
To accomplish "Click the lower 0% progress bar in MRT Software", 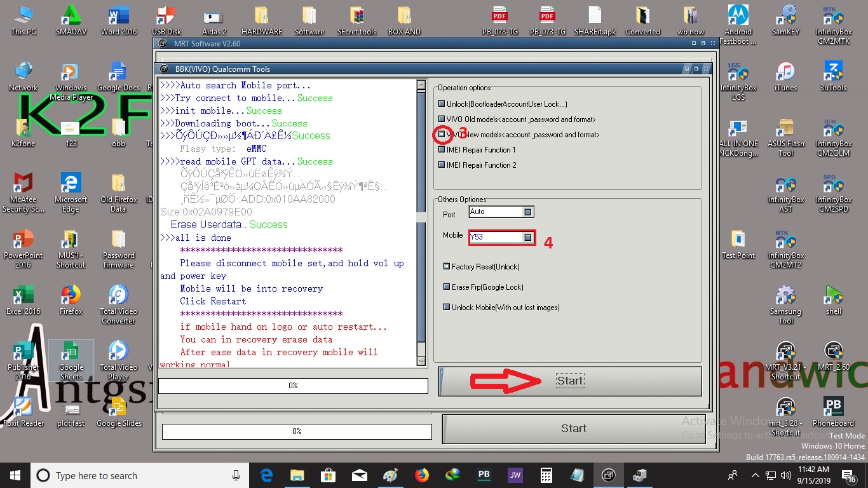I will [x=297, y=431].
